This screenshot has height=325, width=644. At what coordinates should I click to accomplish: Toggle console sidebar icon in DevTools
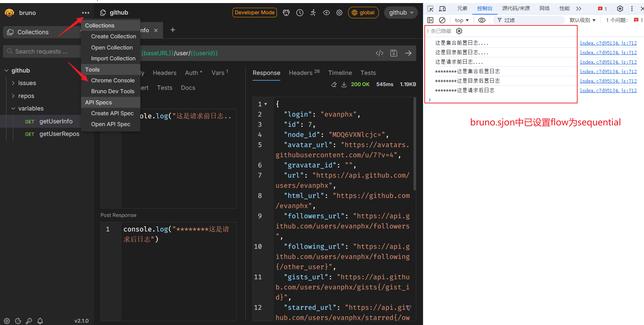point(430,20)
